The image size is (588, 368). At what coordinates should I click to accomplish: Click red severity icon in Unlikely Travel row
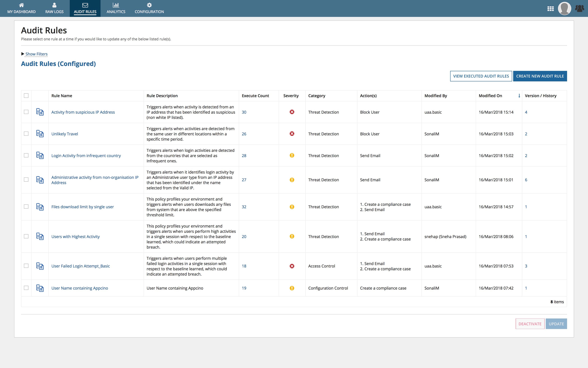[x=292, y=134]
